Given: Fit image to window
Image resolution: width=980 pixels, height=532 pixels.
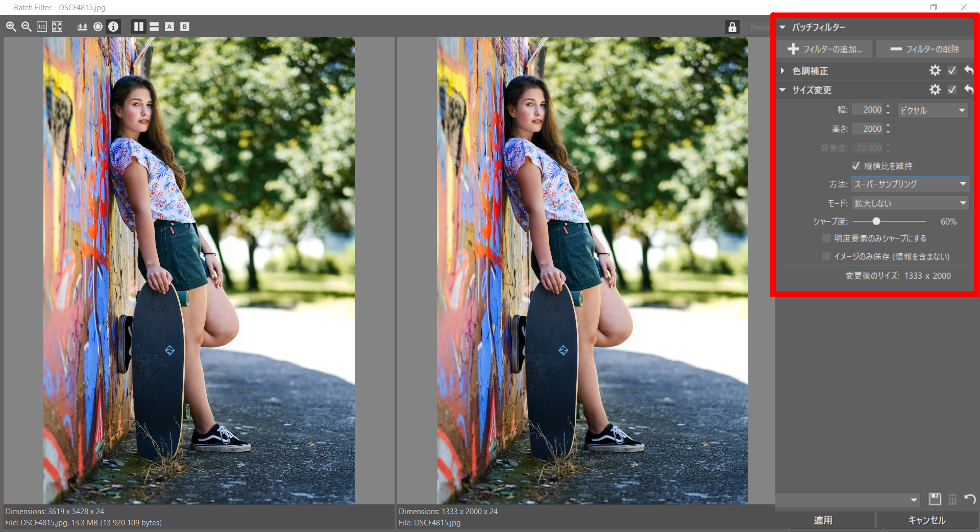Looking at the screenshot, I should pos(57,27).
